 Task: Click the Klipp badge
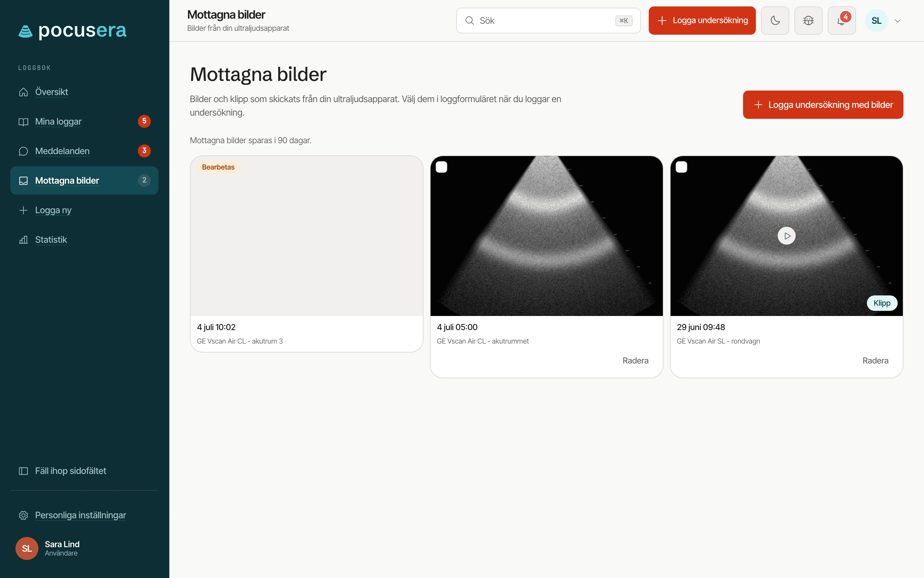(882, 303)
